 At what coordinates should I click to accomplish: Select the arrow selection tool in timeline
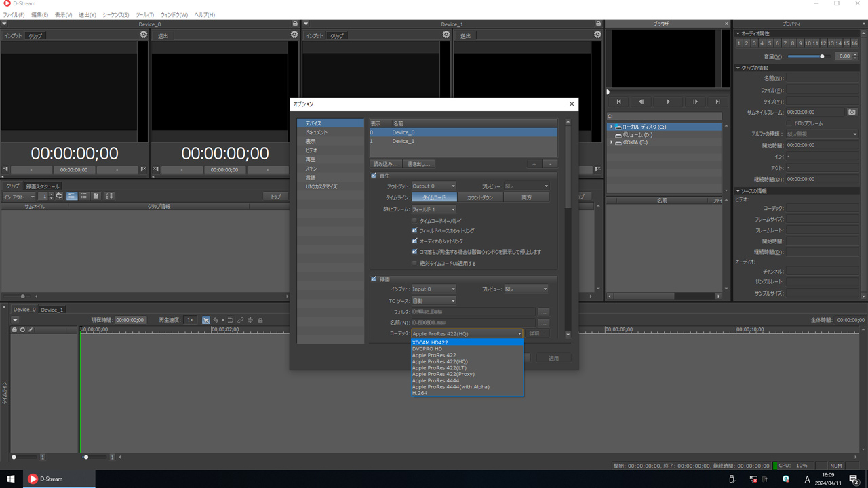206,320
